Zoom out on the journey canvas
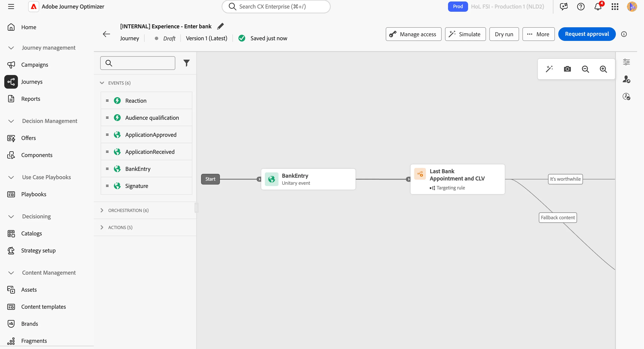Viewport: 644px width, 349px height. [x=585, y=69]
